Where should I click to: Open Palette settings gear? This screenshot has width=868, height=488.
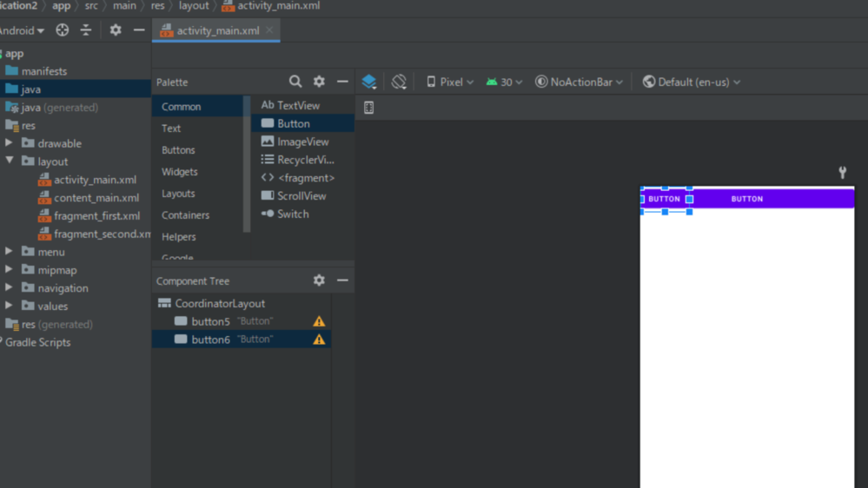click(x=319, y=82)
